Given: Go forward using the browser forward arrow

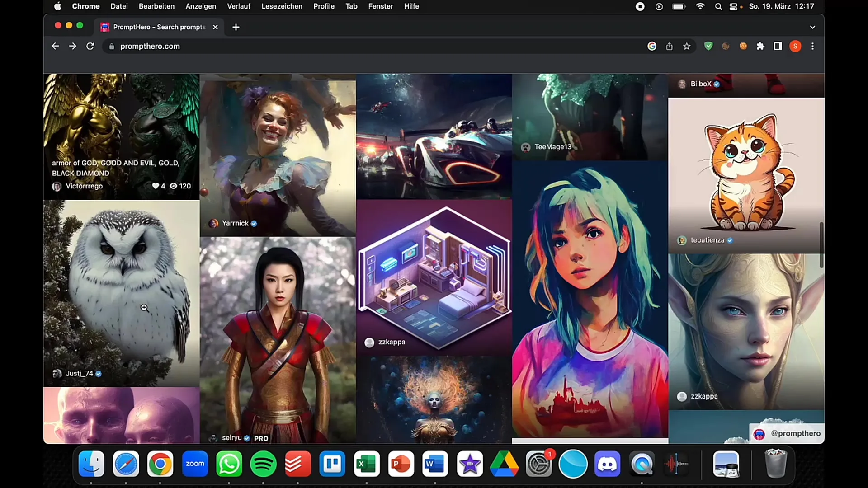Looking at the screenshot, I should (x=72, y=46).
